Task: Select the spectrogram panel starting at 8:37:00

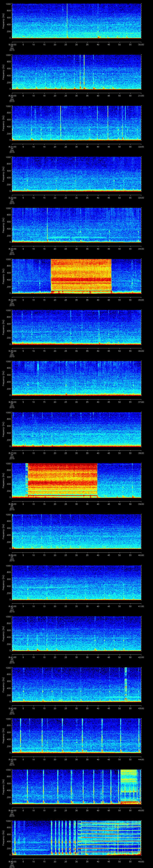Action: 77,429
